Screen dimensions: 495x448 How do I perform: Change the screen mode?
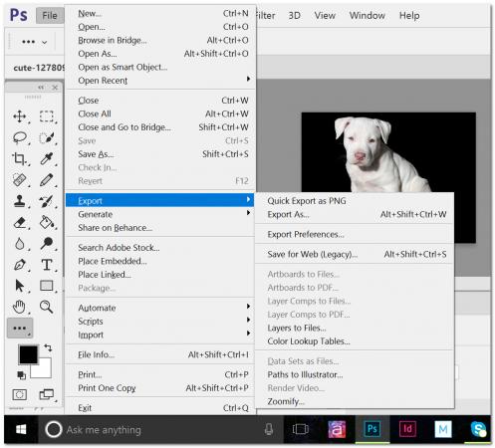click(x=47, y=394)
